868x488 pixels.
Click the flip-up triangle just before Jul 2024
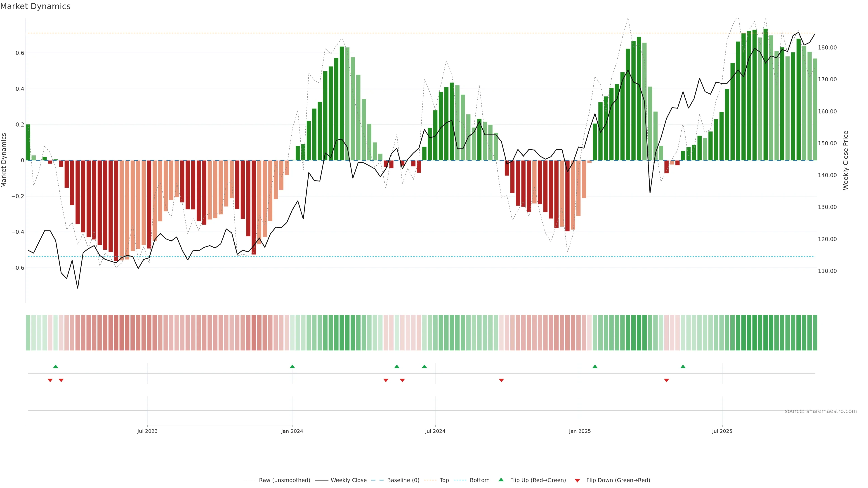(424, 366)
